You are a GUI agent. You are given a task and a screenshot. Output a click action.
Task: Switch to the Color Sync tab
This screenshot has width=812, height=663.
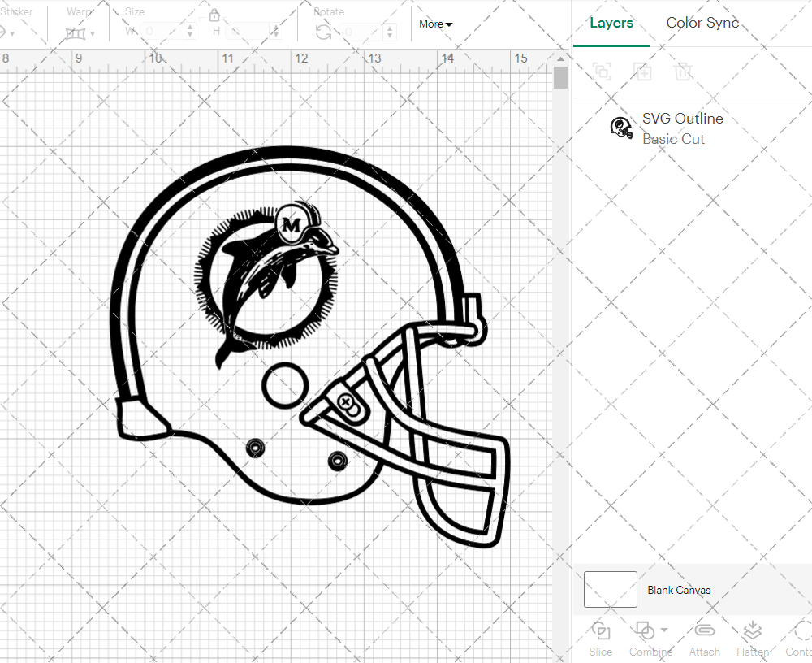coord(702,23)
